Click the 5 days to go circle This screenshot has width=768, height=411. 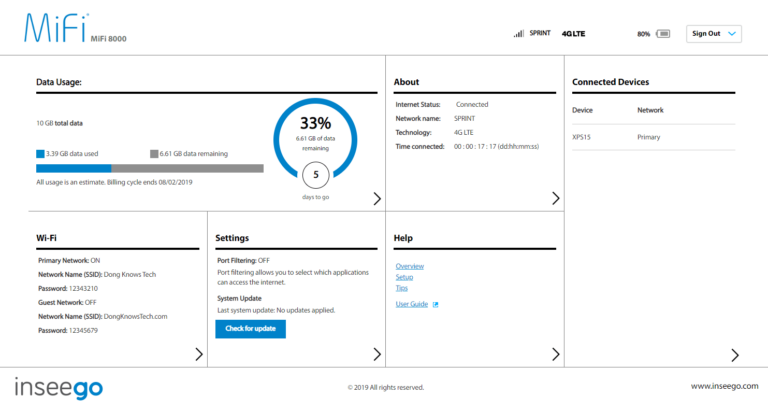pos(316,176)
